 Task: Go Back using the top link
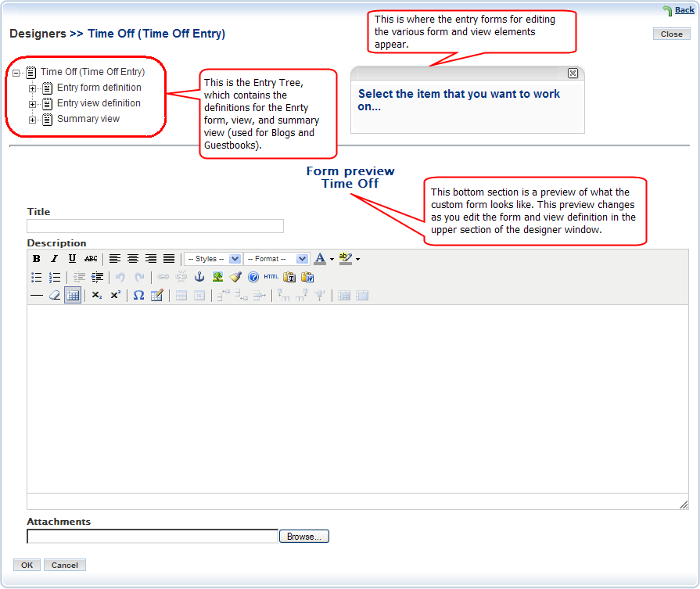684,10
